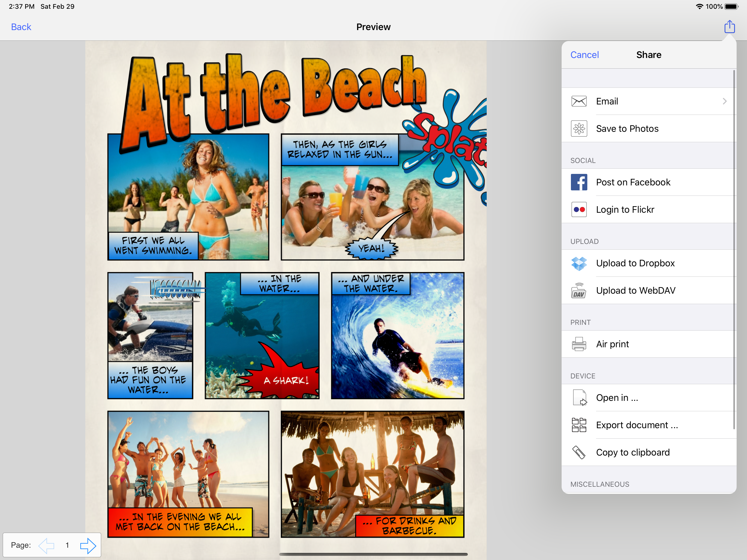Image resolution: width=747 pixels, height=560 pixels.
Task: Tap the share icon in top bar
Action: point(730,27)
